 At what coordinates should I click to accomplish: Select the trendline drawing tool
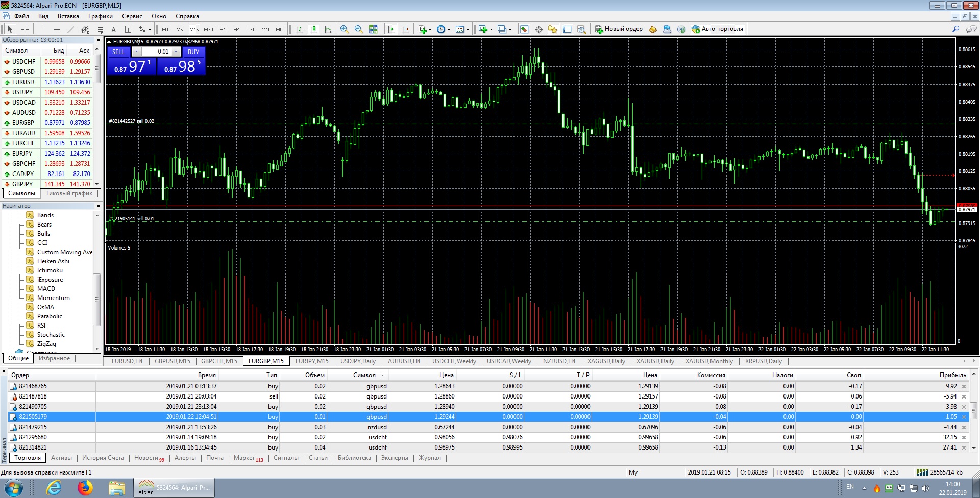70,29
